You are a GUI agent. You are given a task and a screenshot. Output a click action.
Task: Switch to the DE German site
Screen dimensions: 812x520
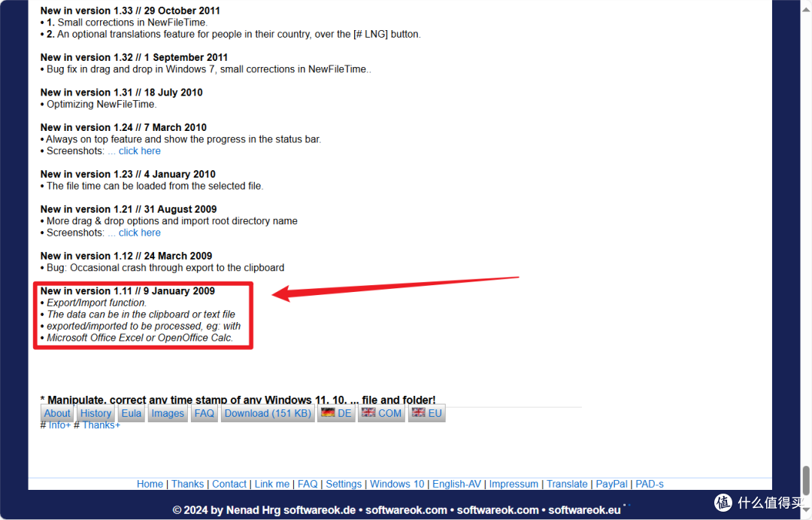(336, 413)
